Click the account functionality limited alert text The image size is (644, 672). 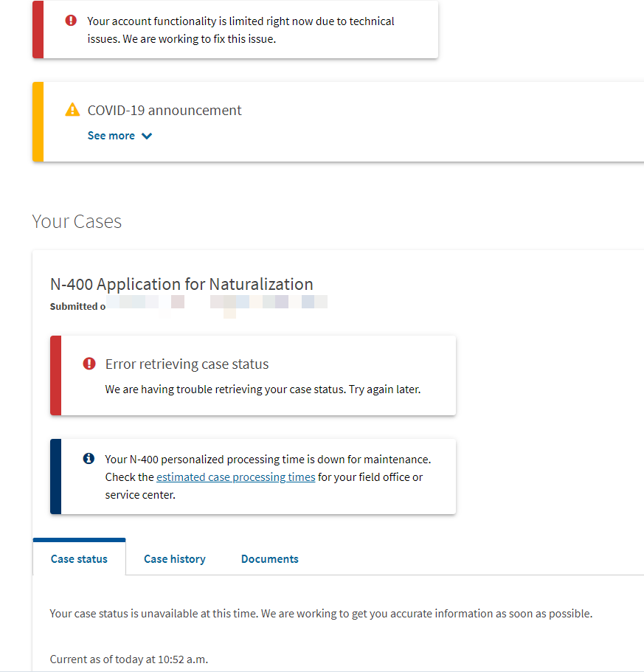click(240, 30)
